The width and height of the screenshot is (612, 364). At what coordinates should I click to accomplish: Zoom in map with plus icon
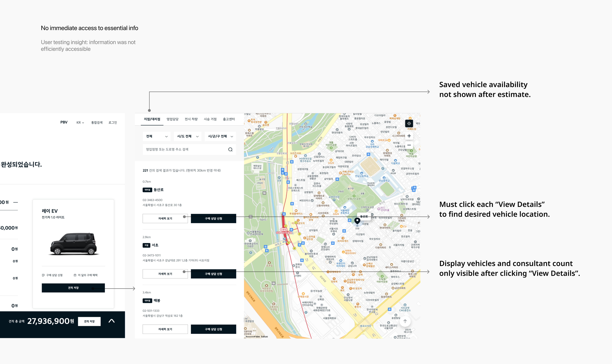click(409, 136)
